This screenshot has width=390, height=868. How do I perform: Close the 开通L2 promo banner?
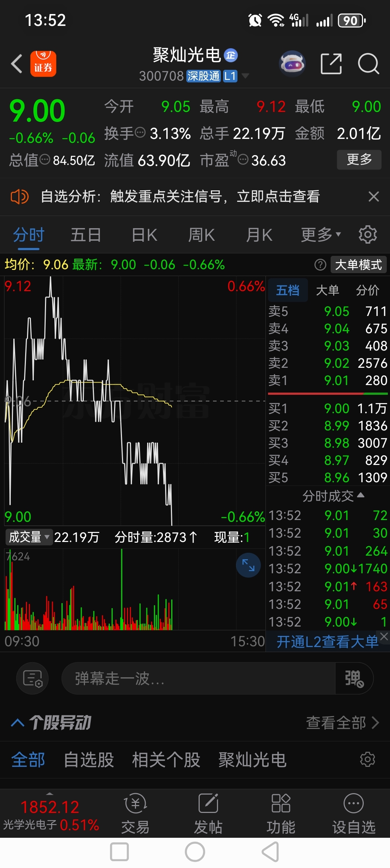click(x=384, y=636)
